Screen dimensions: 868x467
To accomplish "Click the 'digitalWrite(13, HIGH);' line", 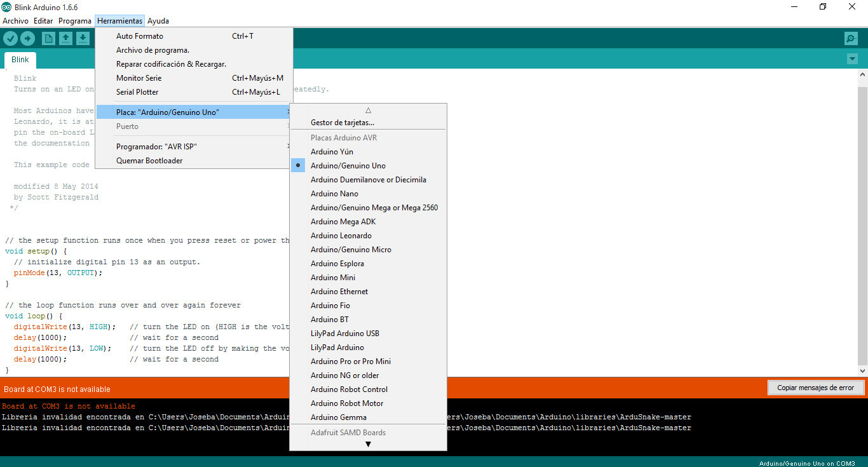I will (x=64, y=327).
